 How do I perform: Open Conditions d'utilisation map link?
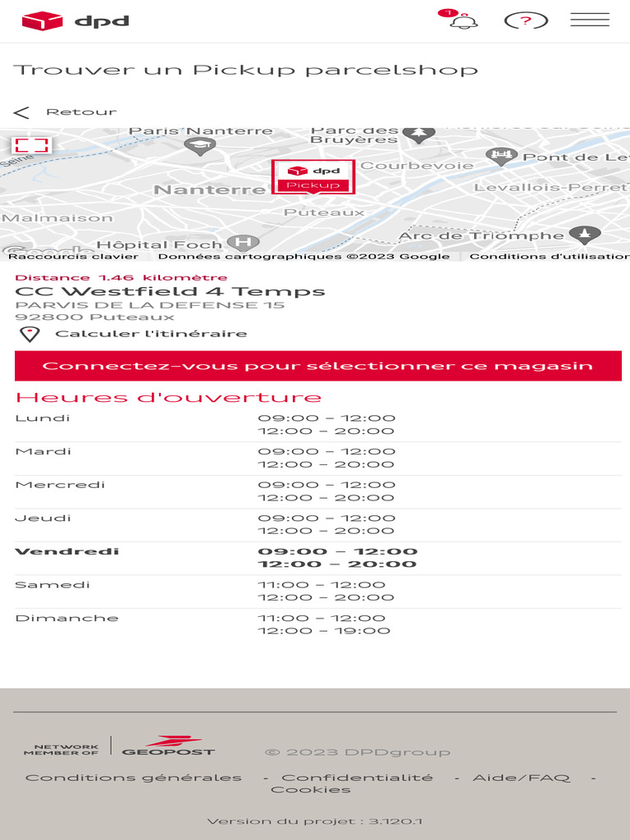pos(550,257)
